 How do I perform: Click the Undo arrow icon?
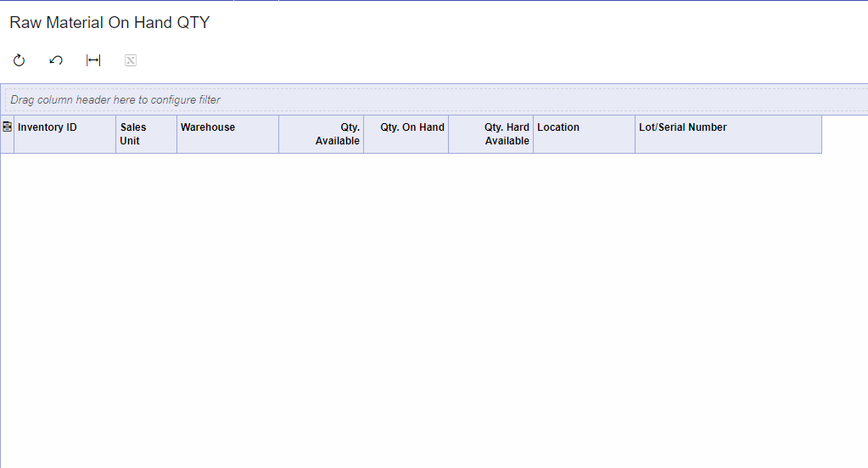pos(56,59)
